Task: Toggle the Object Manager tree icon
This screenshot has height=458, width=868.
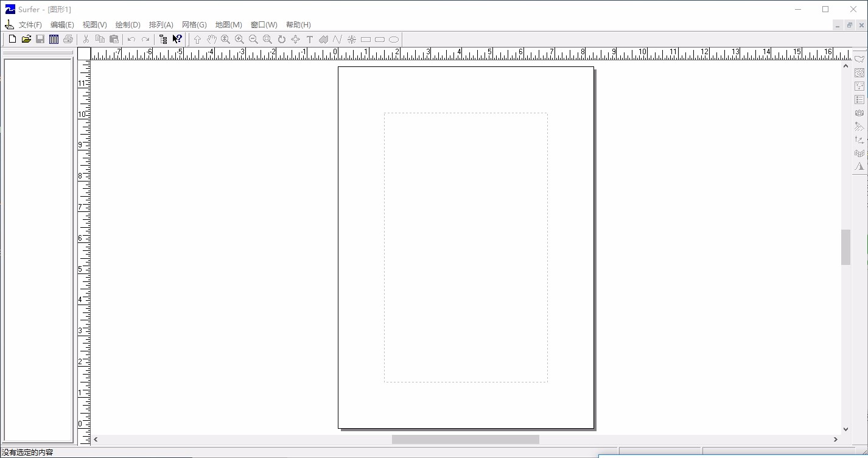Action: pos(163,39)
